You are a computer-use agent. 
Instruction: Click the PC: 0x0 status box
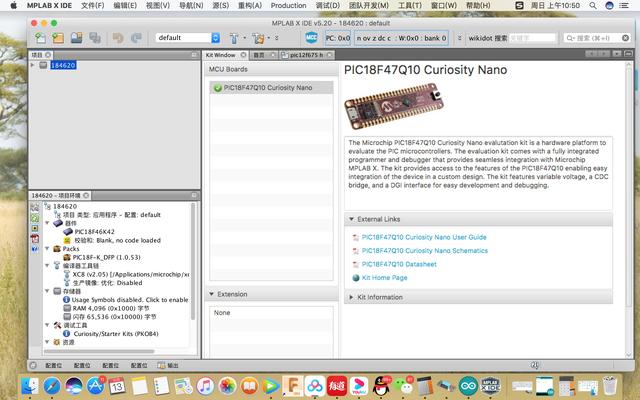pyautogui.click(x=338, y=38)
